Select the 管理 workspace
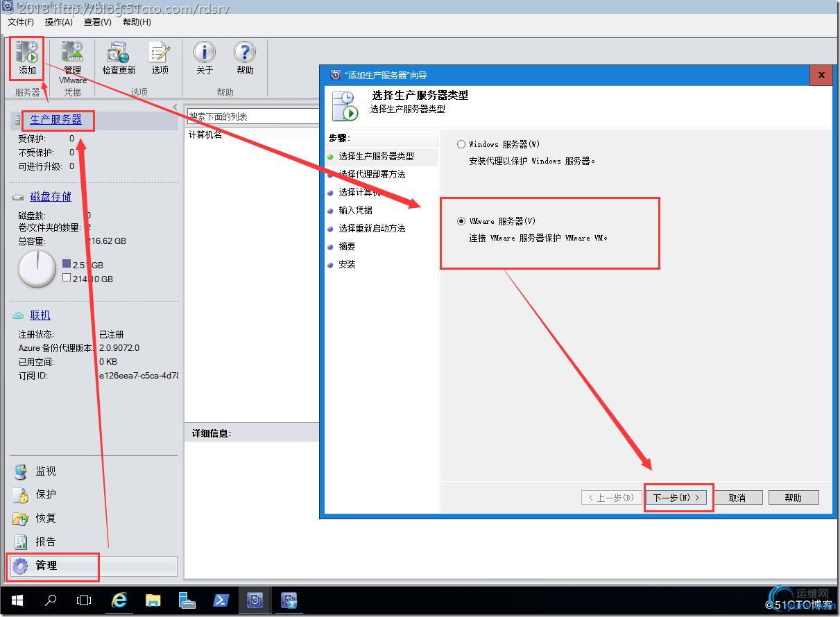The height and width of the screenshot is (617, 840). 93,566
